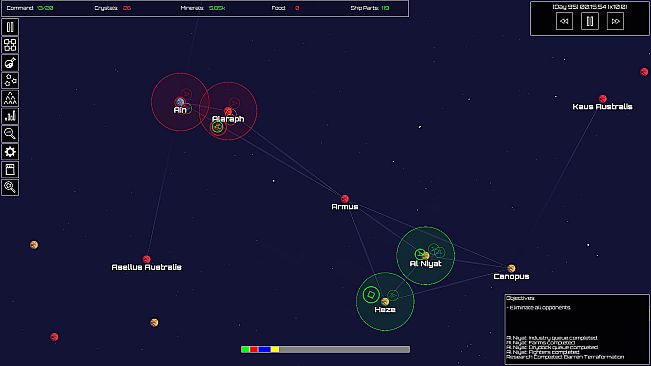Viewport: 651px width, 366px height.
Task: Pause the game from the time control panel
Action: pyautogui.click(x=590, y=21)
